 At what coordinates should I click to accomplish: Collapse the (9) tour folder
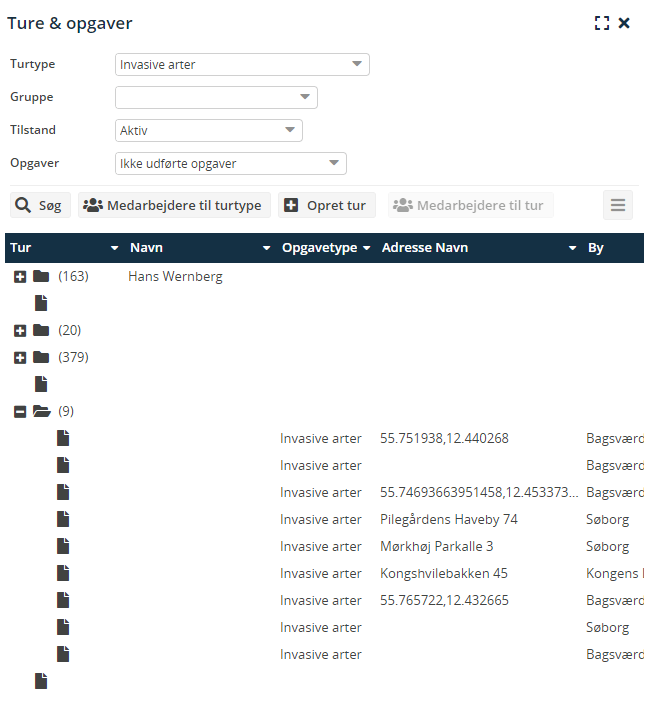coord(20,411)
